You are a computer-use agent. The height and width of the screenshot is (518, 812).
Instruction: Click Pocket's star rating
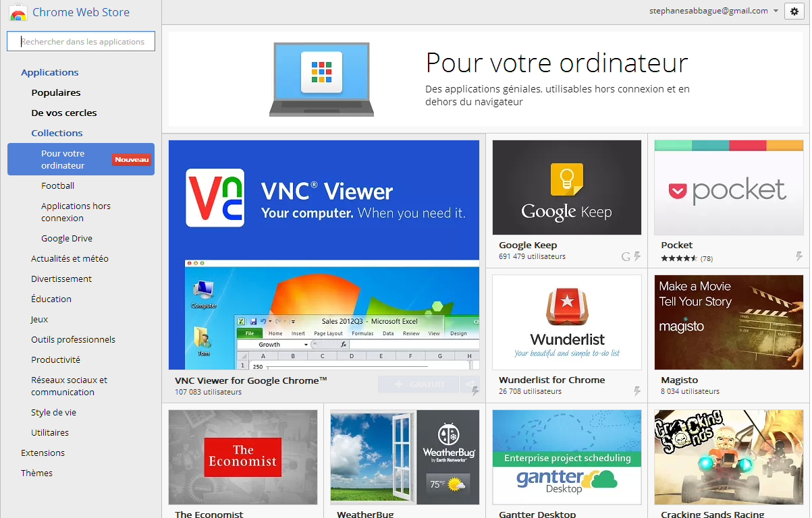click(x=679, y=258)
